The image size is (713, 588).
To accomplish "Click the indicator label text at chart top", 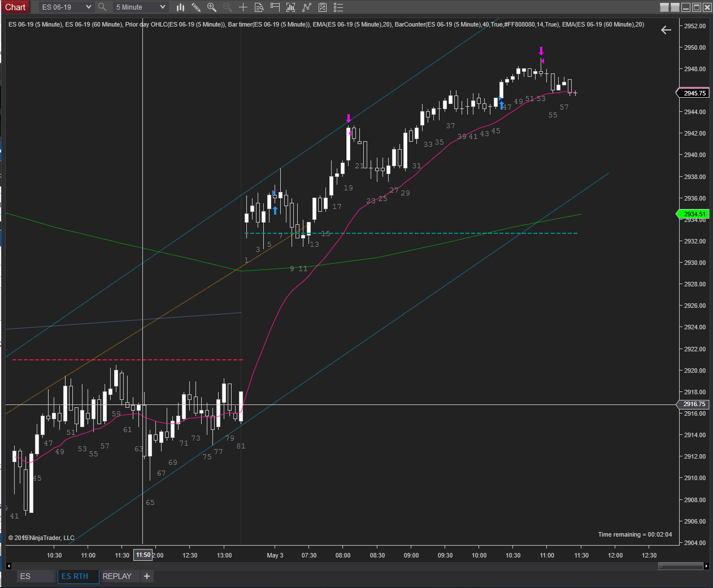I will tap(326, 24).
